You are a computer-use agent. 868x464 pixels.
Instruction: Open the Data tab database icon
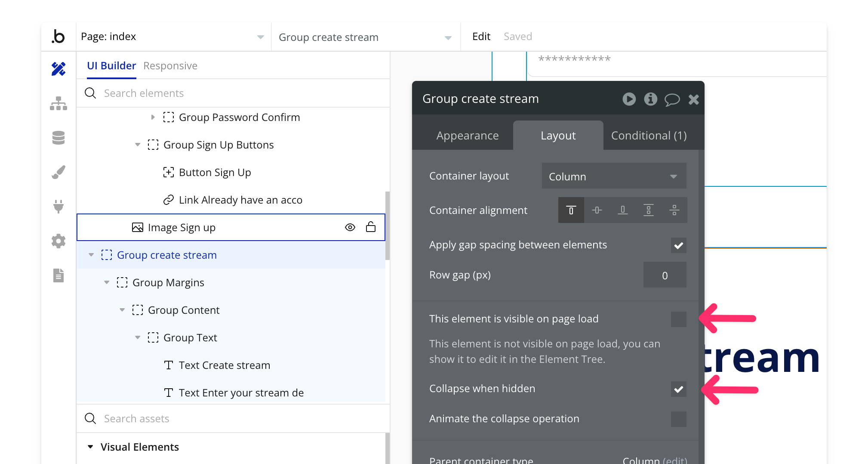[x=58, y=138]
